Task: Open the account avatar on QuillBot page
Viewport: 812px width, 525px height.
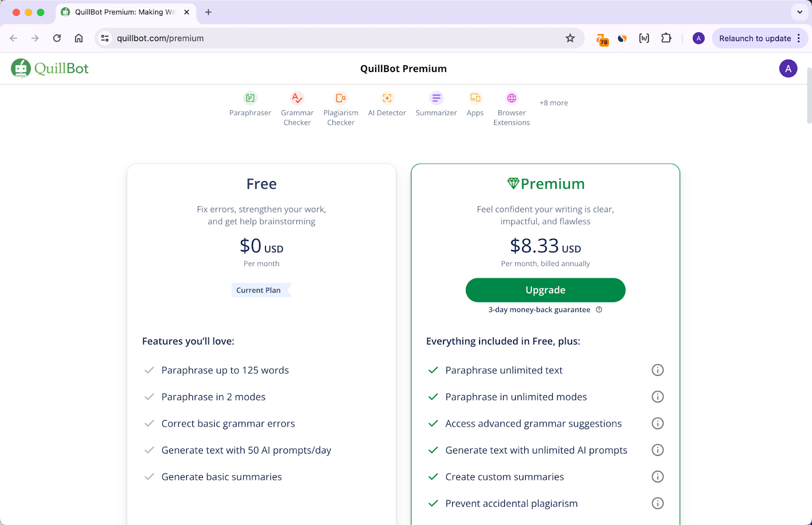Action: click(788, 68)
